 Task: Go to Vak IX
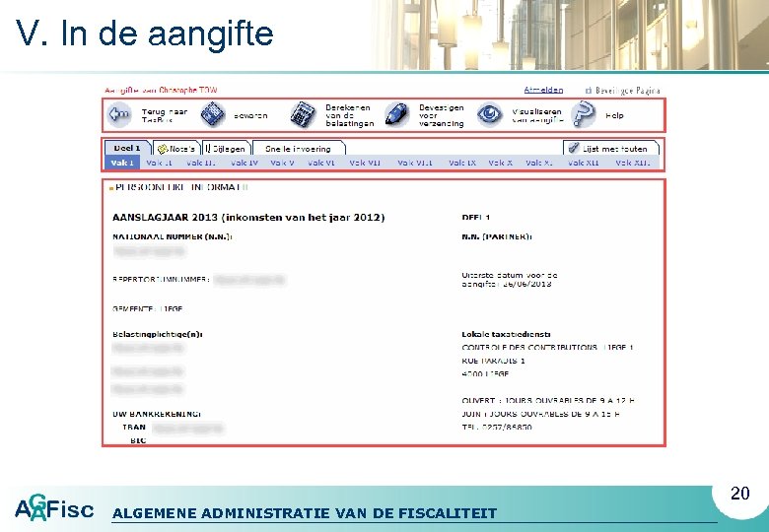tap(462, 163)
